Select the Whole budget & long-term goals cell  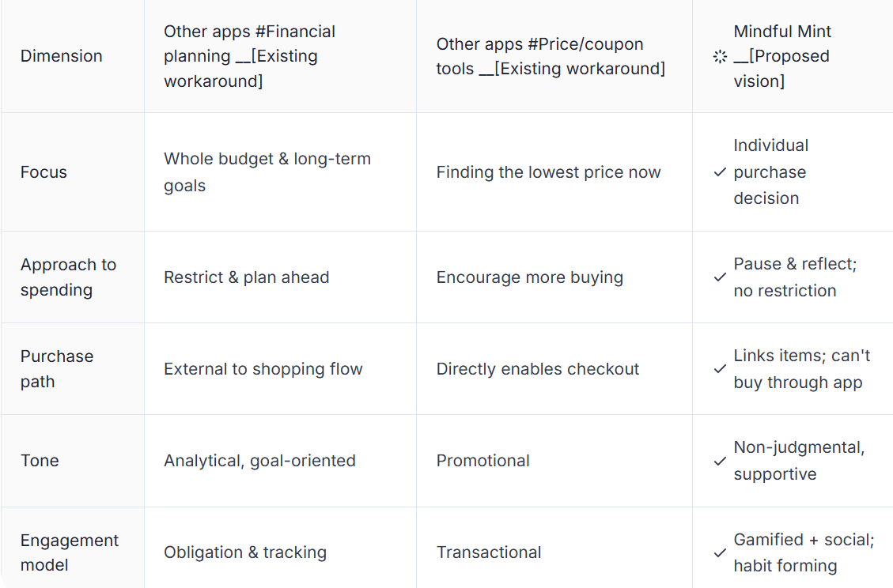pyautogui.click(x=280, y=172)
